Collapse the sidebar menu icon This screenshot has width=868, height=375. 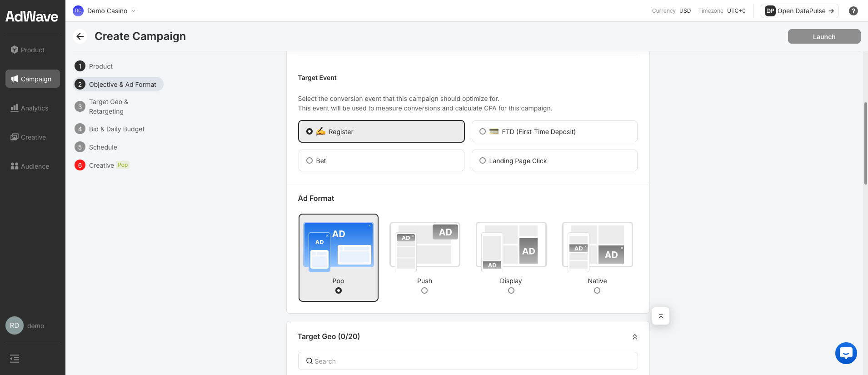(x=15, y=359)
